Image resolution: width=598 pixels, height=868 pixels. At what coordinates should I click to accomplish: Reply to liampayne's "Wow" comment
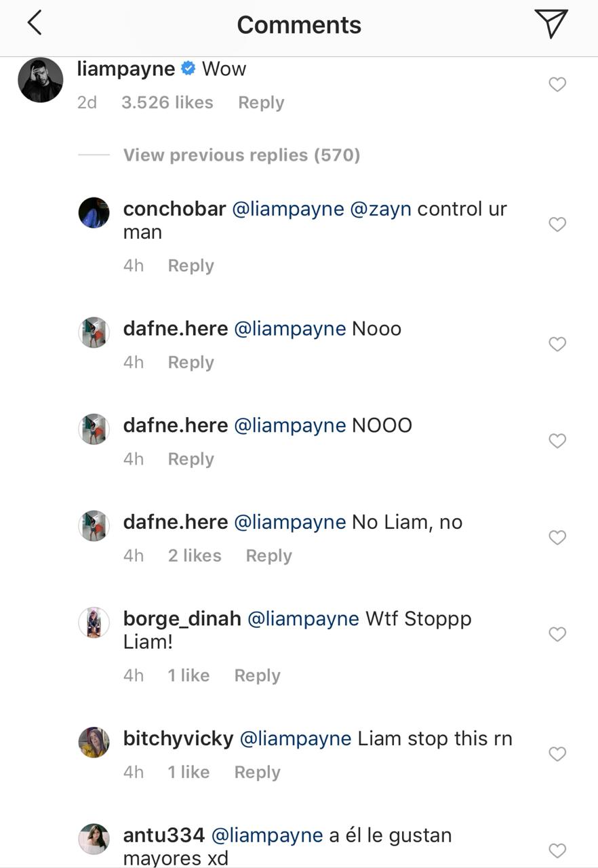coord(261,103)
